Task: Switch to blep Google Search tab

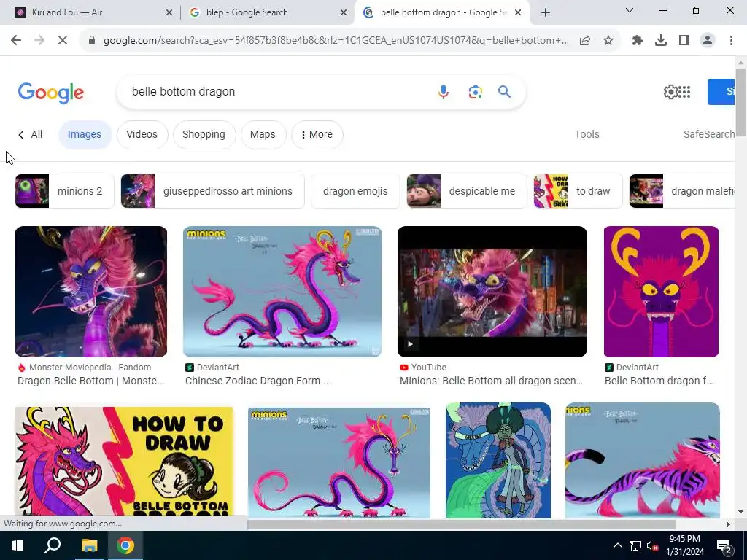Action: [x=268, y=12]
